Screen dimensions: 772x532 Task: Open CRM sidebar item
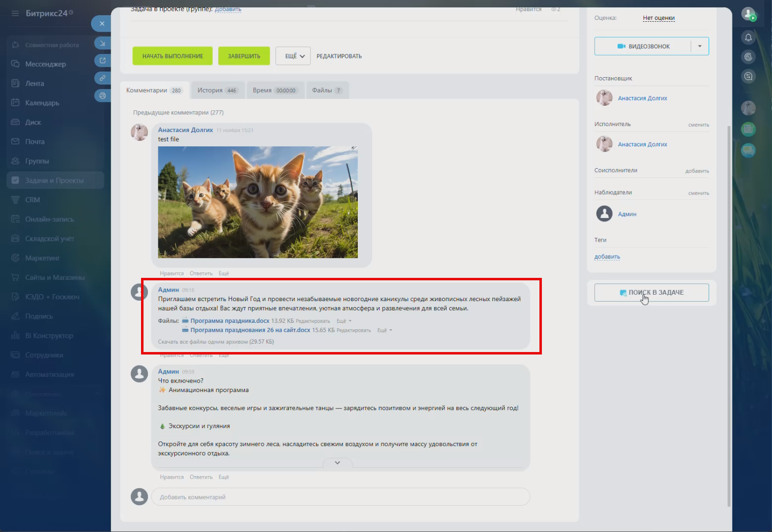(33, 200)
